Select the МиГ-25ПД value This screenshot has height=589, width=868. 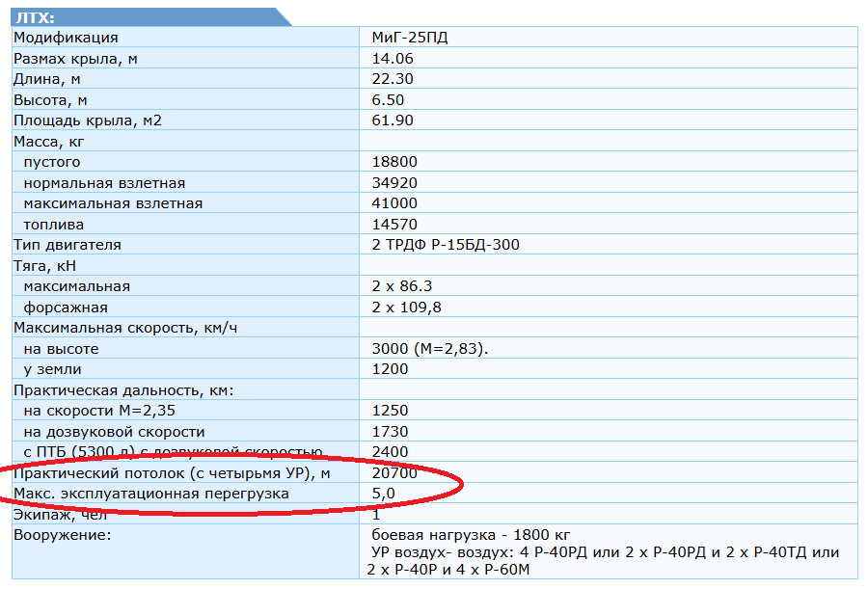410,38
